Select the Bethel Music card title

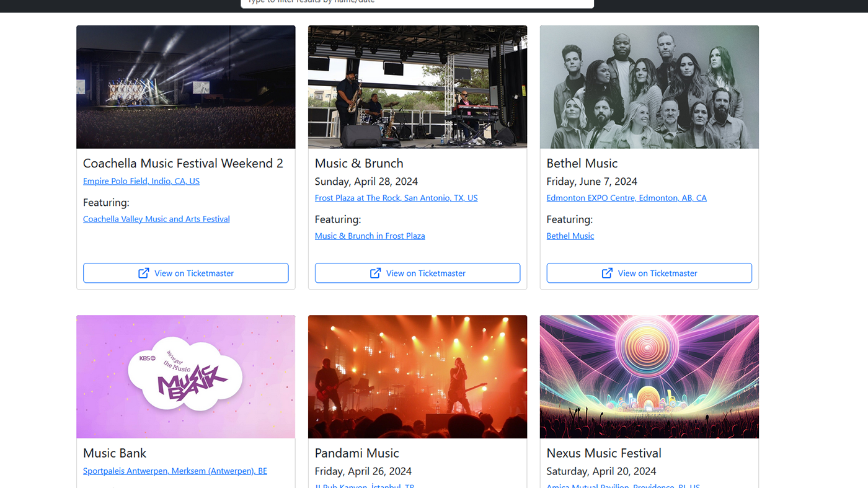pos(582,163)
